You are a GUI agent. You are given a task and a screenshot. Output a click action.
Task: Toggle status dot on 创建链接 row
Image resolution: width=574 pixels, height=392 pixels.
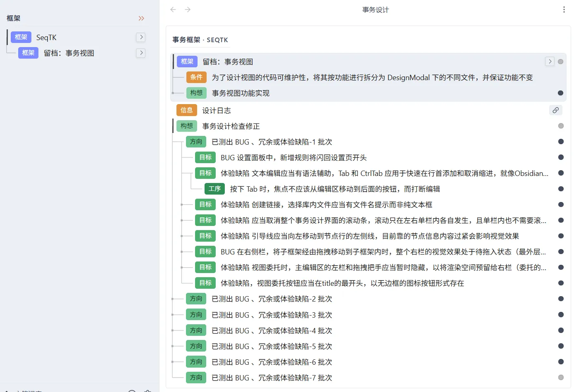click(x=561, y=204)
